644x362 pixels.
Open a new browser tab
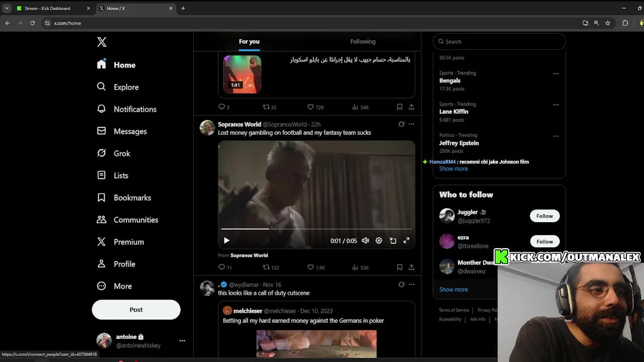coord(183,9)
